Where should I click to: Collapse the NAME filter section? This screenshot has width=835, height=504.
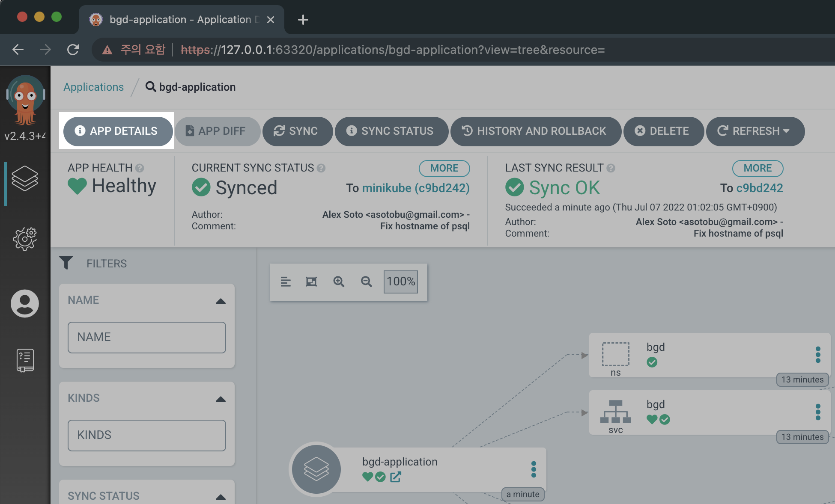[221, 301]
